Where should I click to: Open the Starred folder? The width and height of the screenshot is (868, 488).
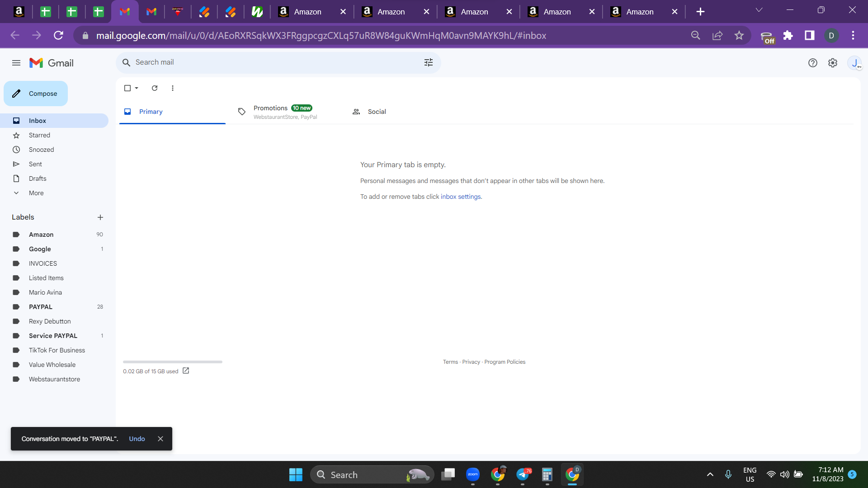54,135
